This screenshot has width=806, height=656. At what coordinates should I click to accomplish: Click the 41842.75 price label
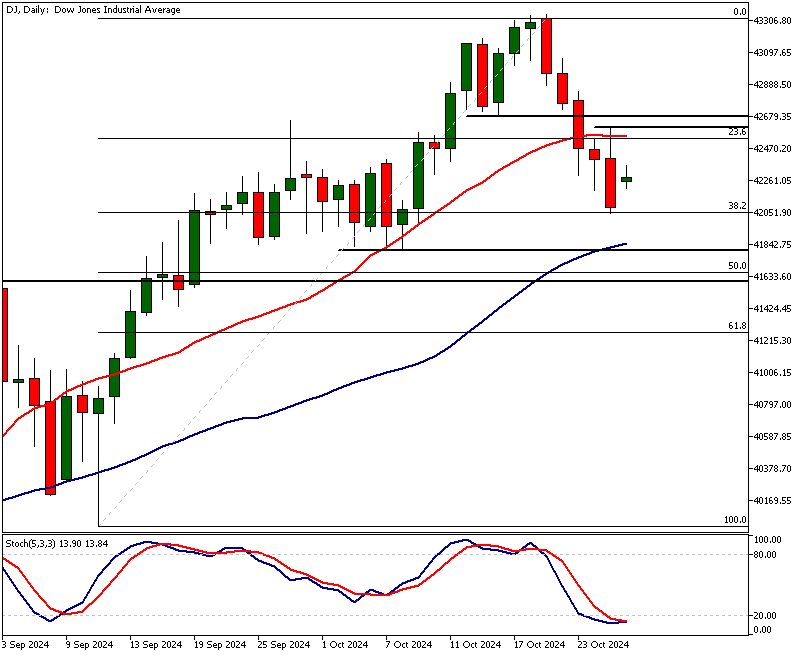pos(772,245)
